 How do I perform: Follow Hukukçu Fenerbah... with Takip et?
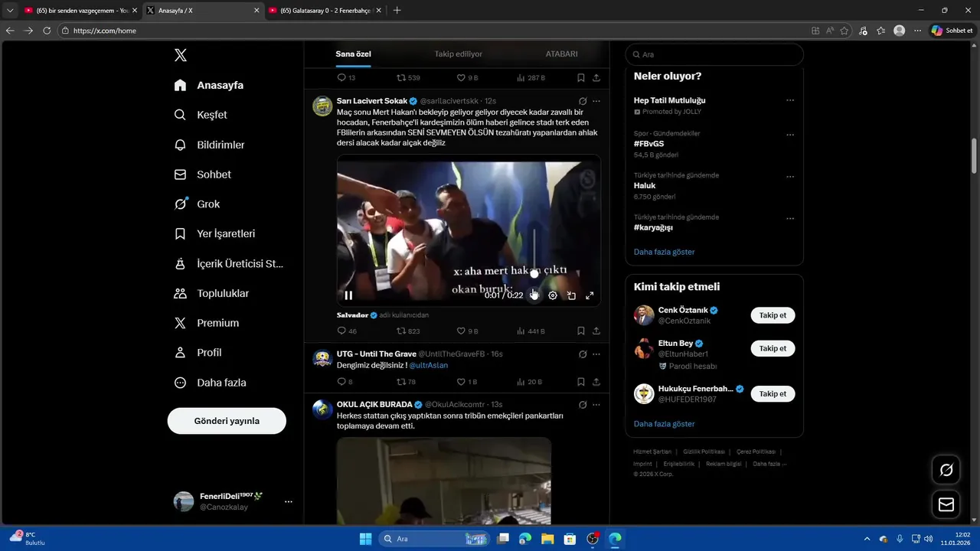(773, 393)
